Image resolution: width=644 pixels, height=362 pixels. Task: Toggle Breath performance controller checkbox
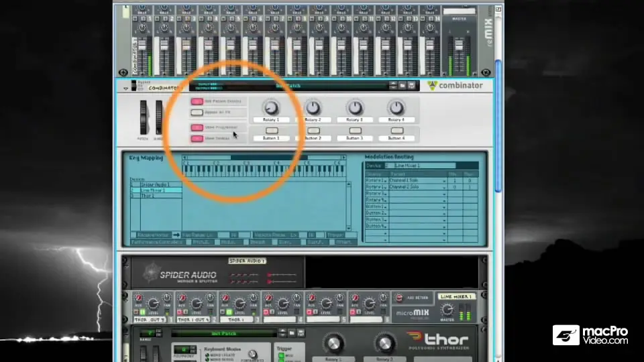point(246,242)
